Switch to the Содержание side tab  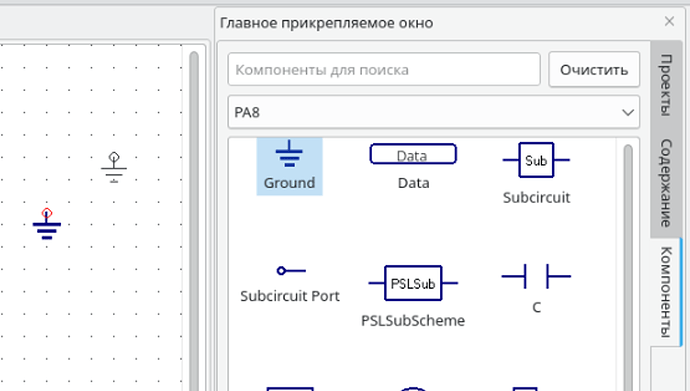point(665,183)
